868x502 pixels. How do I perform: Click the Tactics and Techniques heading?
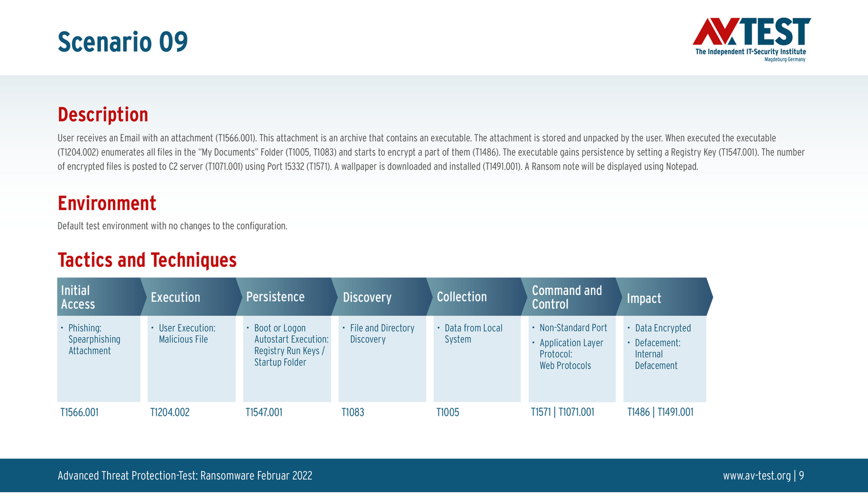147,260
